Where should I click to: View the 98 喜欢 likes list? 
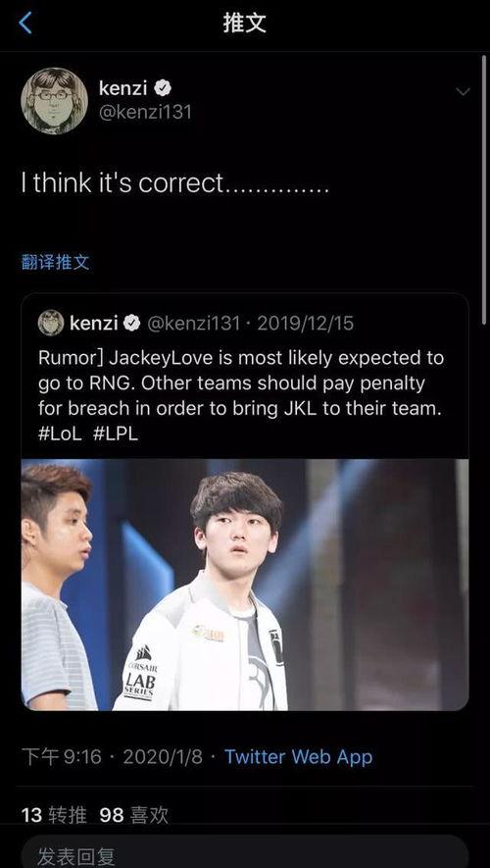pyautogui.click(x=134, y=815)
